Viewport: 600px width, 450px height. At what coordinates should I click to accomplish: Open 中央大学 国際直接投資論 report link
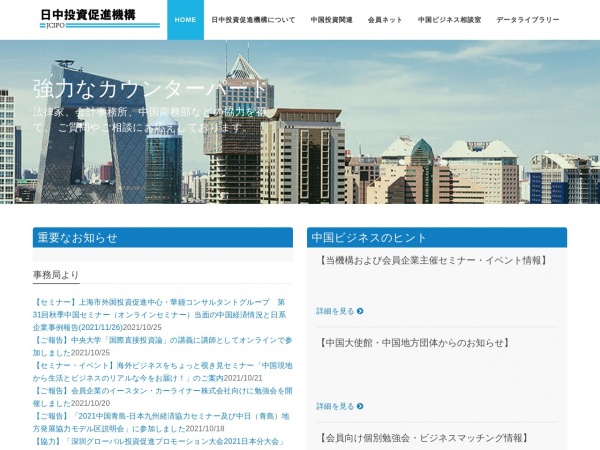tap(160, 339)
